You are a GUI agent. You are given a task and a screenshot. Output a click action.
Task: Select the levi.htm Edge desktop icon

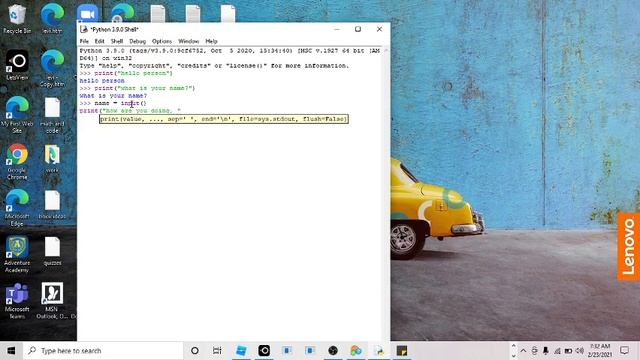(52, 18)
